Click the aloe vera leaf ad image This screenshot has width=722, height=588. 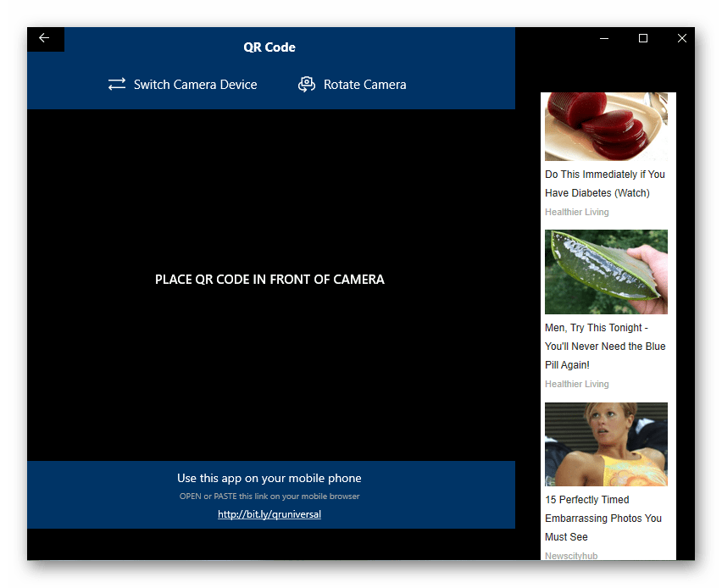606,272
